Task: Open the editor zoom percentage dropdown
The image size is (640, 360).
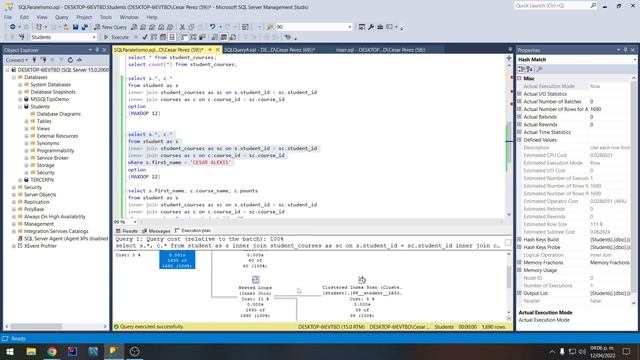Action: coord(135,222)
